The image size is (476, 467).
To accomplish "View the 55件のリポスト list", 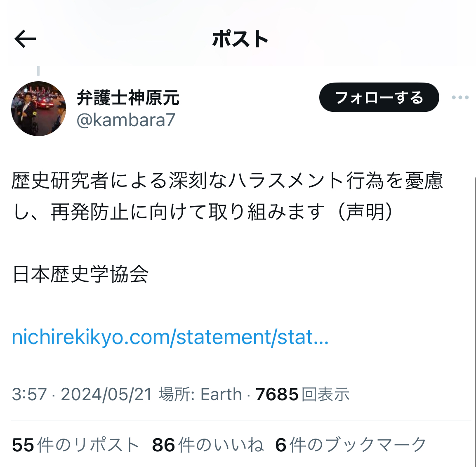I will 75,445.
